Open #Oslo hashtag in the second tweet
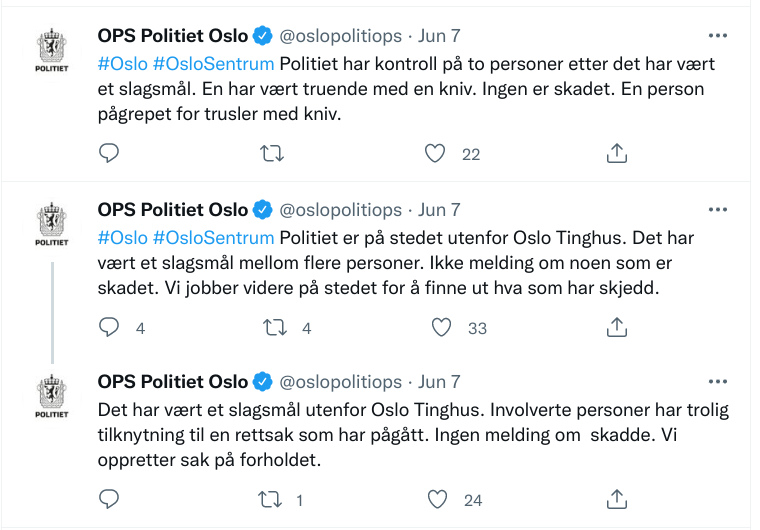 pos(122,238)
